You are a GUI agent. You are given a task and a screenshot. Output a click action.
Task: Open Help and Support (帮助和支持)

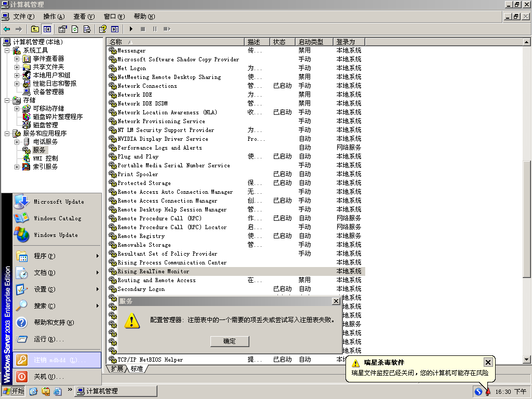[x=57, y=322]
